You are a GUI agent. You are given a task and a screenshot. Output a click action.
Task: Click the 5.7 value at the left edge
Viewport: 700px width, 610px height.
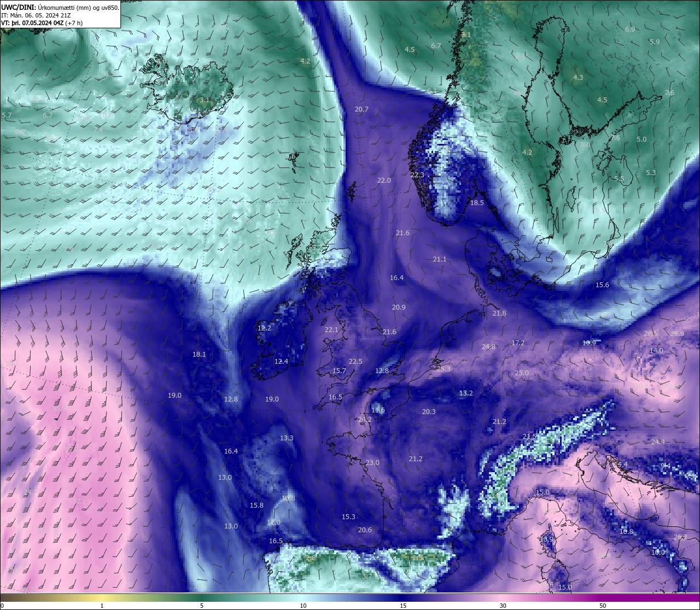(x=7, y=115)
